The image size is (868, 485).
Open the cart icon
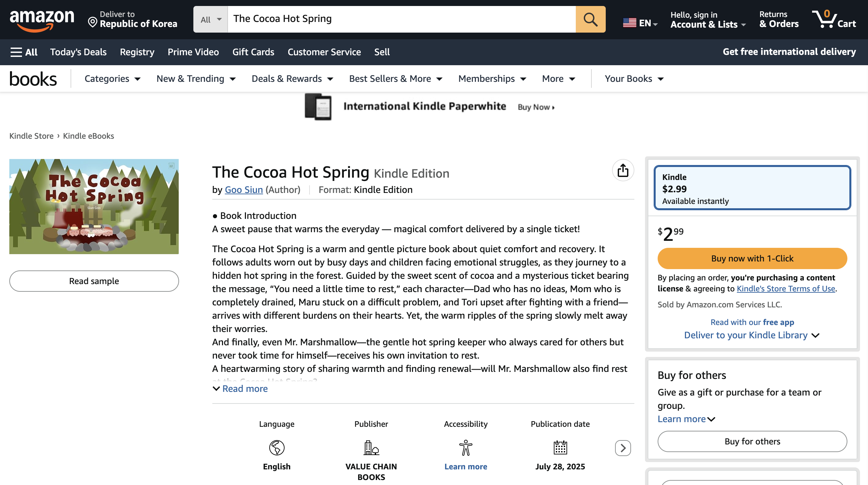tap(834, 19)
